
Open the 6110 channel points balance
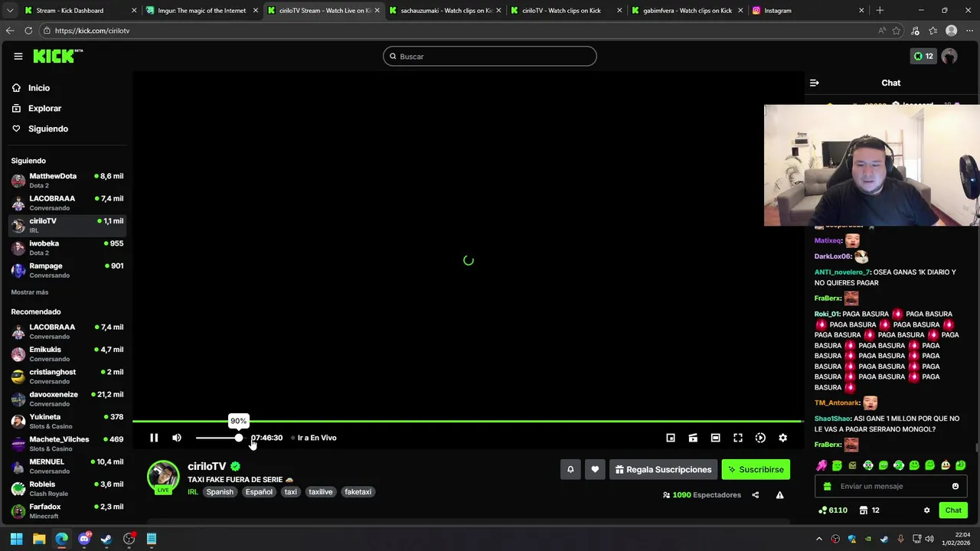coord(833,510)
